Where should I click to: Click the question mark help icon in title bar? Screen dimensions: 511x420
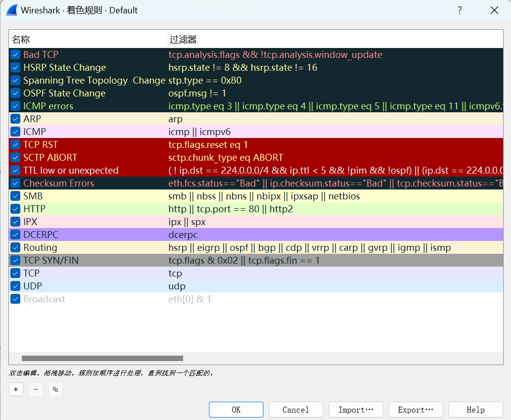click(x=460, y=10)
